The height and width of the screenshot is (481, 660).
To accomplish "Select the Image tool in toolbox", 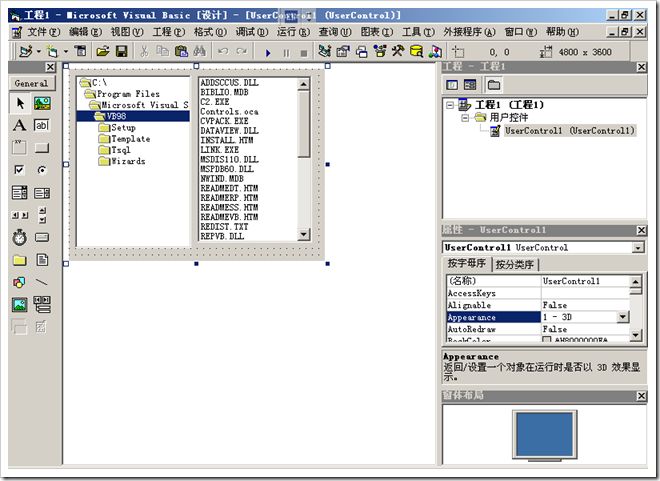I will click(19, 305).
